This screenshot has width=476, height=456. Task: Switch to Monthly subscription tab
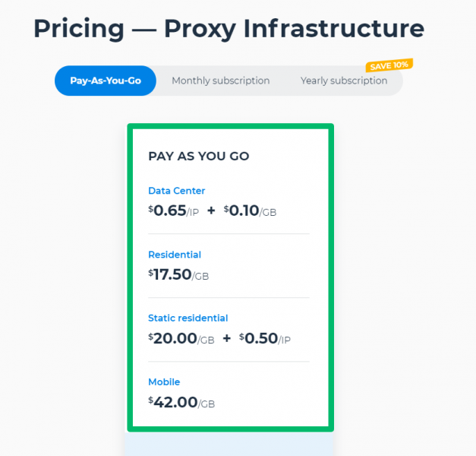click(x=221, y=81)
